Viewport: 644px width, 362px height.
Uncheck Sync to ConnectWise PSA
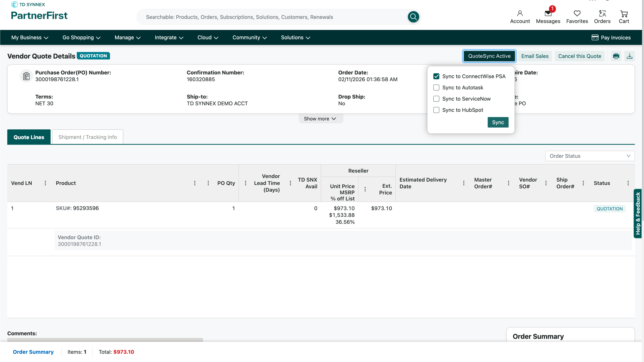(x=436, y=76)
